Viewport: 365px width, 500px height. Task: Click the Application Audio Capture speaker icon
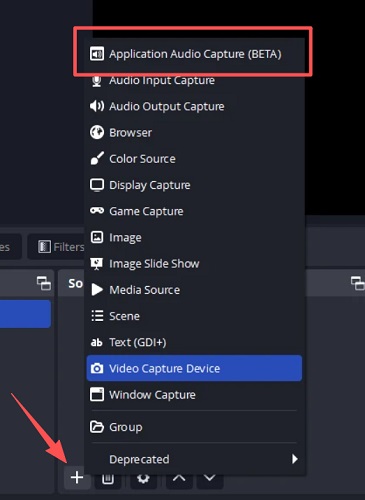click(97, 54)
